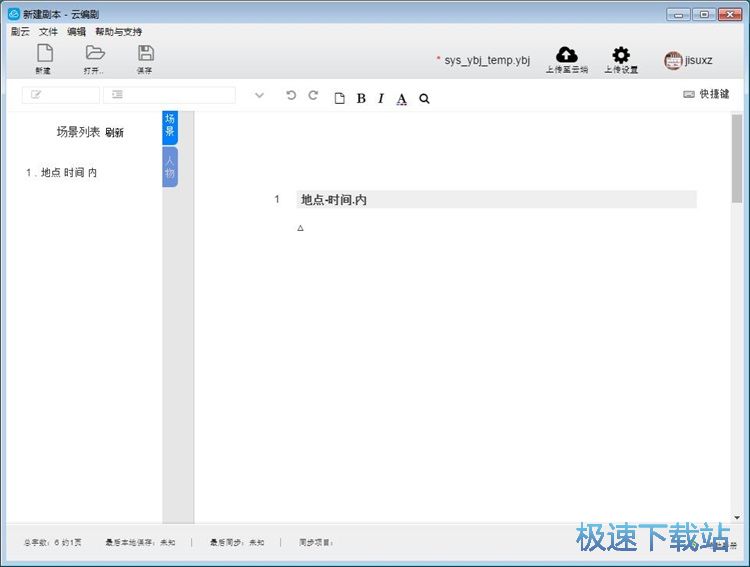Open the search magnifier tool
The image size is (750, 567).
424,98
